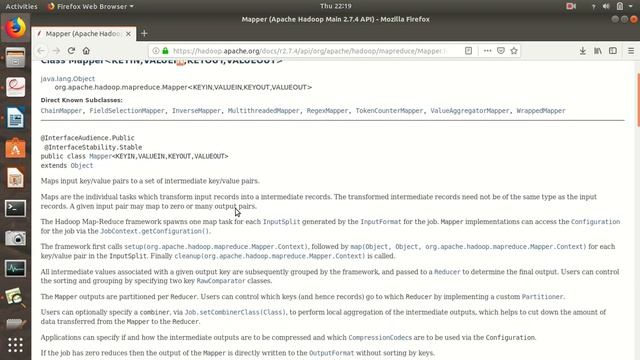This screenshot has height=360, width=640.
Task: Toggle reader view in the address bar
Action: point(468,51)
